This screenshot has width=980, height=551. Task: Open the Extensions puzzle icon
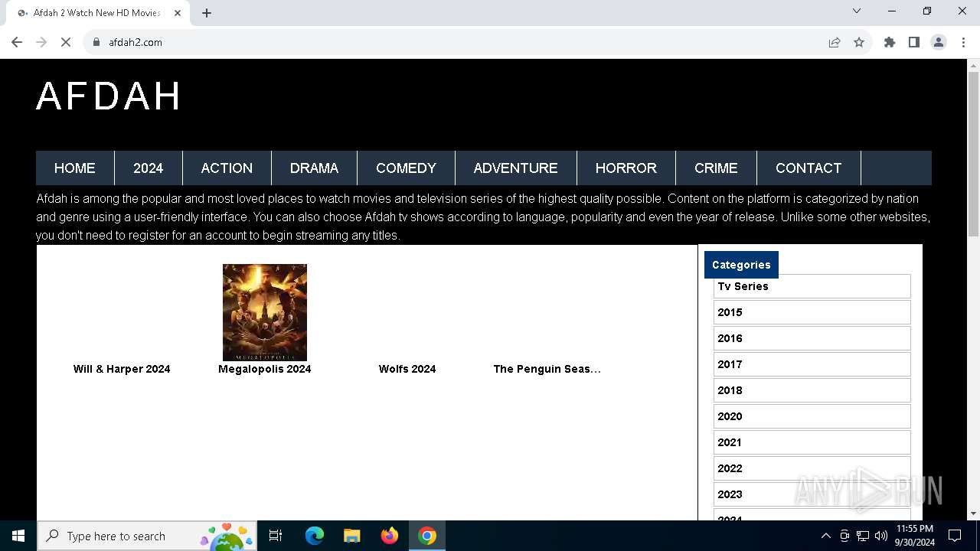coord(890,42)
